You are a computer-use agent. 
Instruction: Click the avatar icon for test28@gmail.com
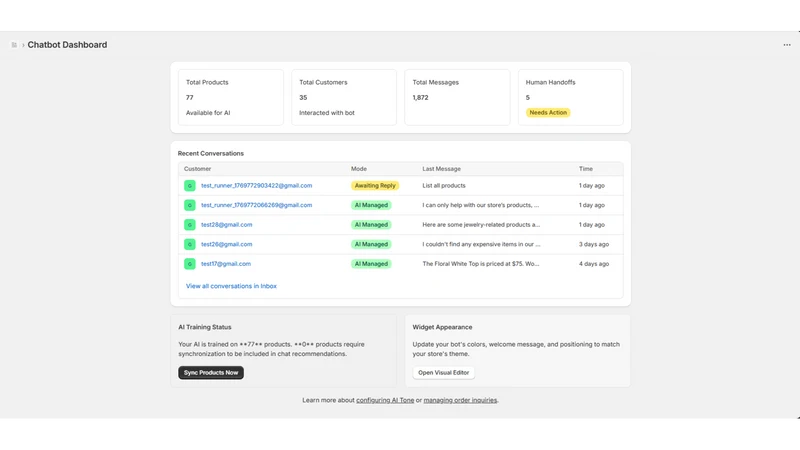(x=190, y=224)
